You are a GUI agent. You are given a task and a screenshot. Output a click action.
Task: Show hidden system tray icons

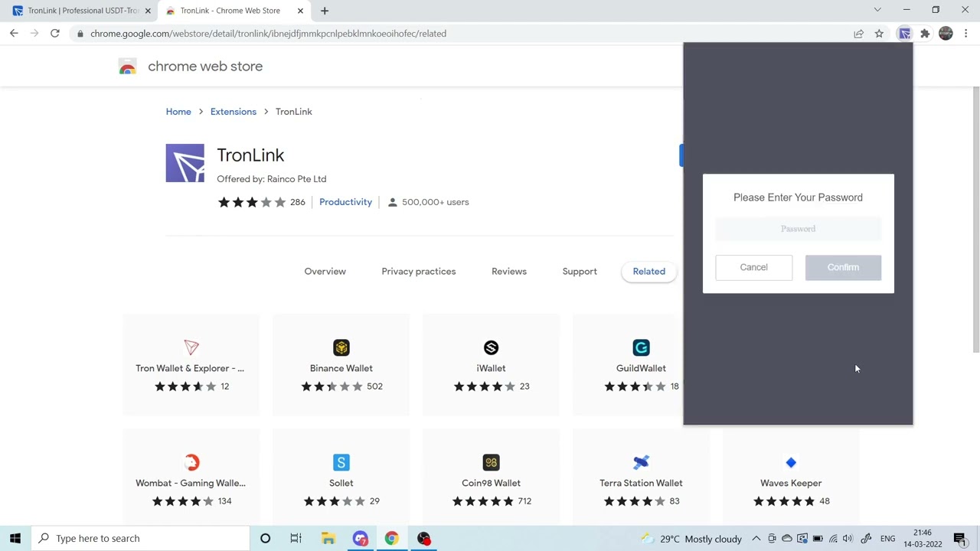coord(756,539)
